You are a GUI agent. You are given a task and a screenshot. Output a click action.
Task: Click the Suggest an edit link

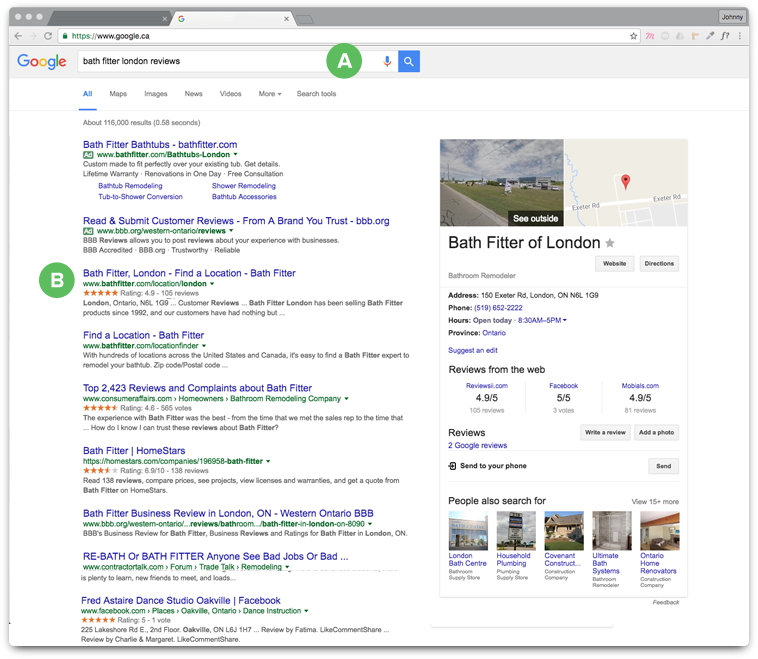[472, 351]
